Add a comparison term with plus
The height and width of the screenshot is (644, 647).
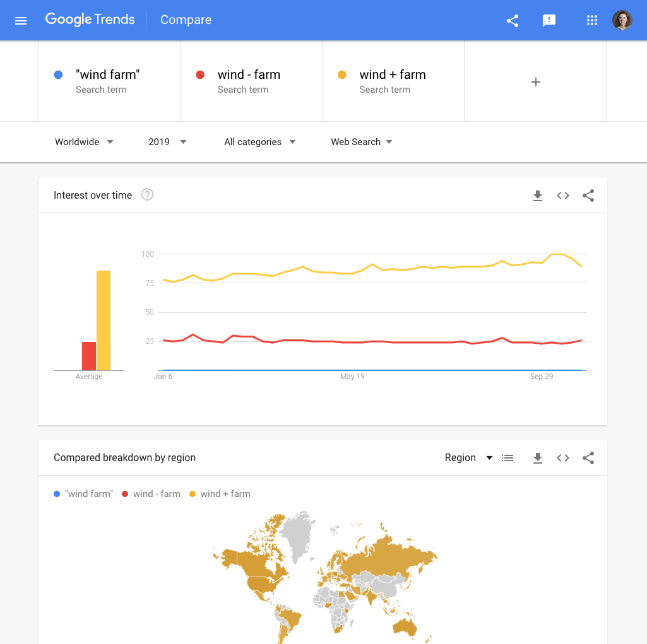click(x=536, y=82)
